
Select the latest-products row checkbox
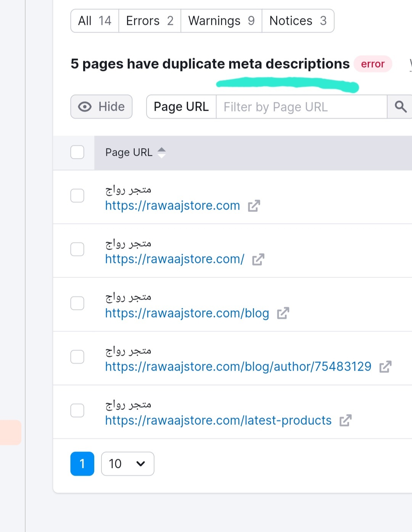coord(77,411)
